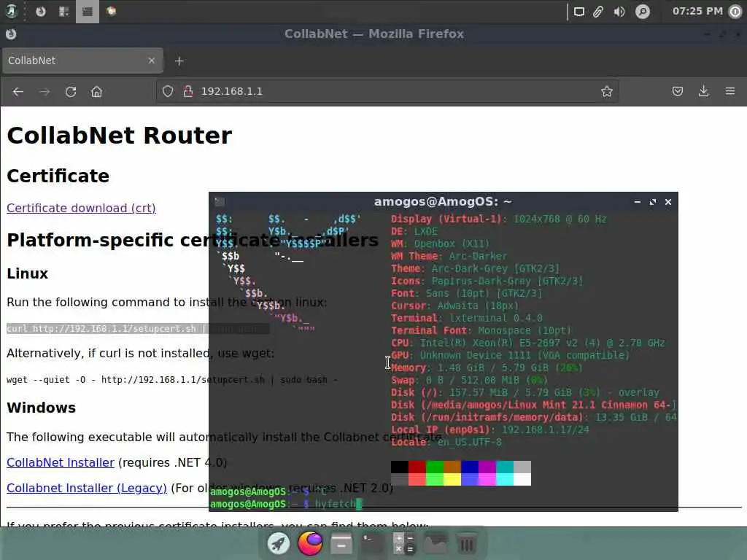This screenshot has width=747, height=560.
Task: Click the curl setupcert.sh command text
Action: [x=107, y=329]
